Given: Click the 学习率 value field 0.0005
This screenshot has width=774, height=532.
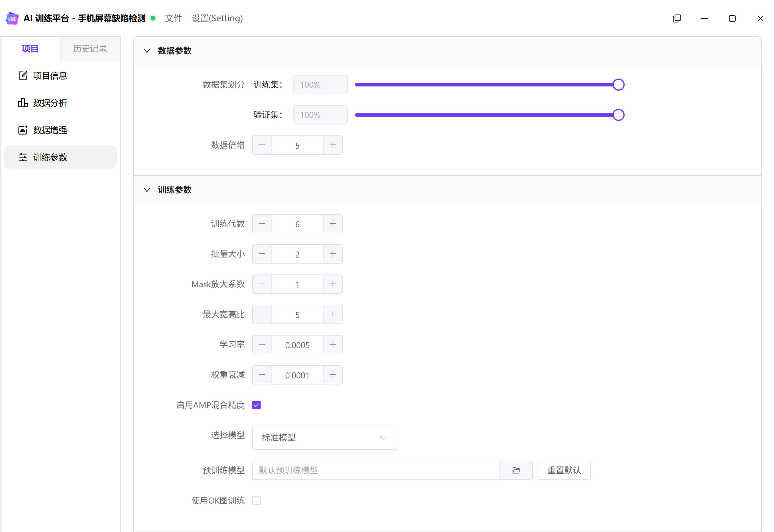Looking at the screenshot, I should pos(297,345).
